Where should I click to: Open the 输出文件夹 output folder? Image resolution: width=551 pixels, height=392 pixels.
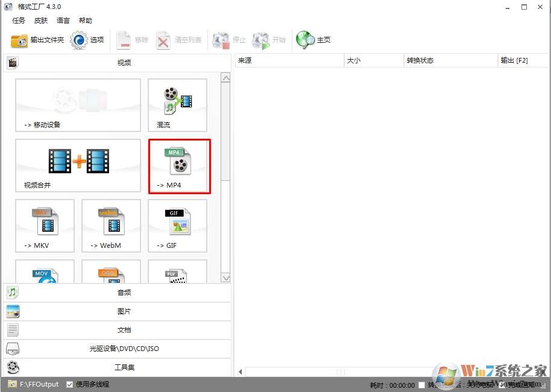tap(37, 40)
